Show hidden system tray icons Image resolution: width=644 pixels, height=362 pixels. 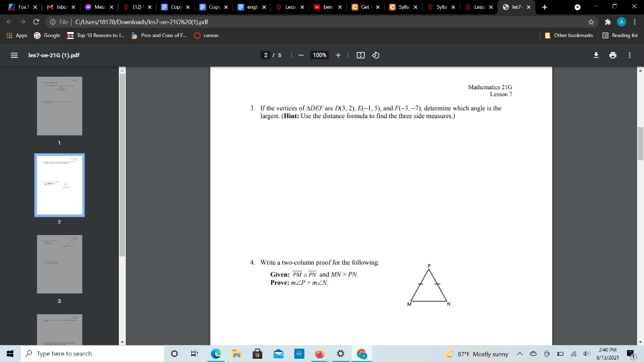pyautogui.click(x=519, y=354)
